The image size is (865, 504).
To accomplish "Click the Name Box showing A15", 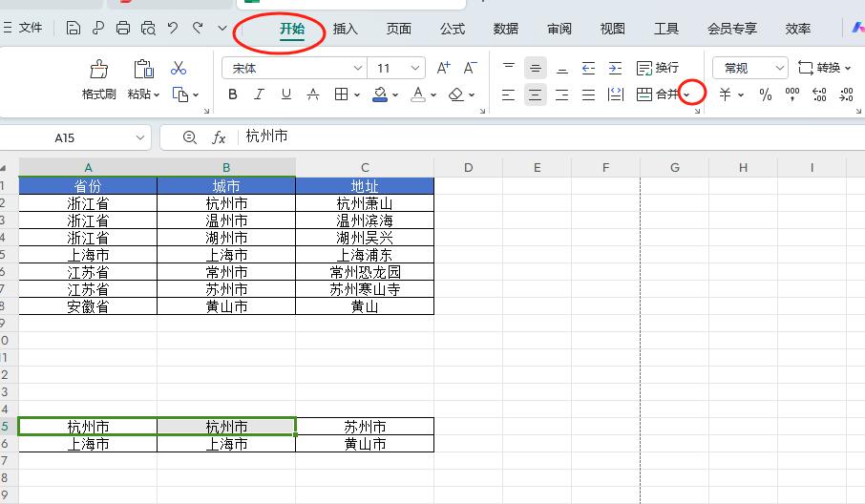I will (75, 137).
